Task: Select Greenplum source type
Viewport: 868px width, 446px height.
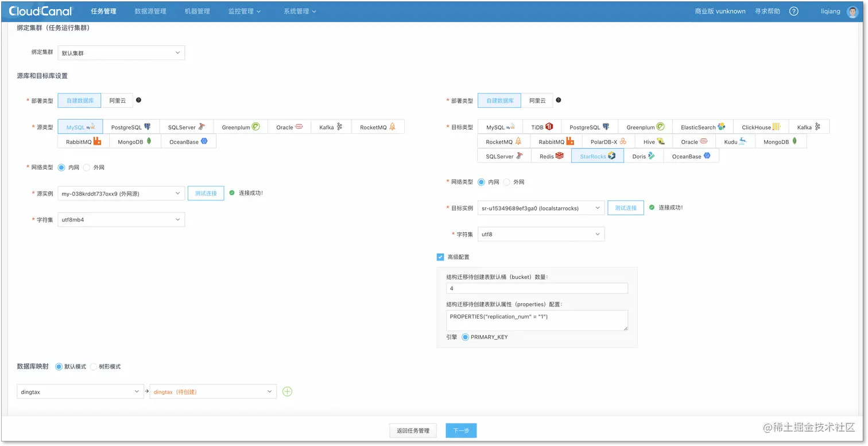Action: point(241,127)
